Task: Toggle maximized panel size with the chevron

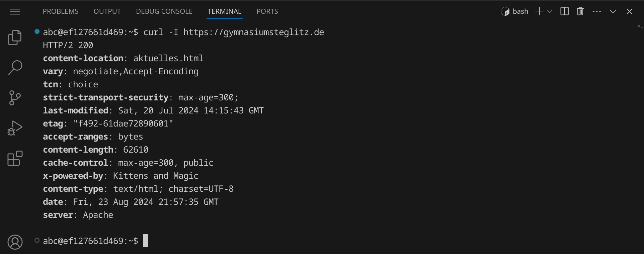Action: coord(613,11)
